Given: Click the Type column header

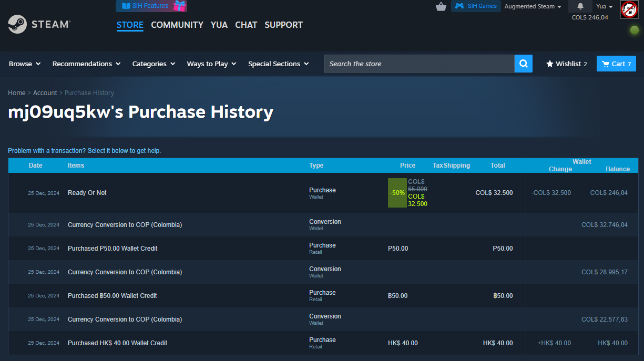Looking at the screenshot, I should 316,166.
